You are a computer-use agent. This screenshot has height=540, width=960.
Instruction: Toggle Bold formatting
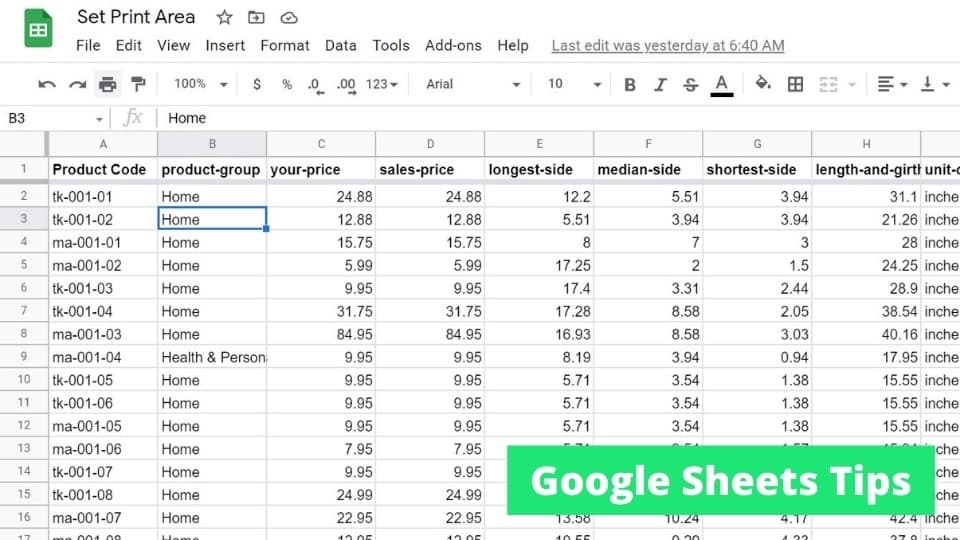click(630, 84)
